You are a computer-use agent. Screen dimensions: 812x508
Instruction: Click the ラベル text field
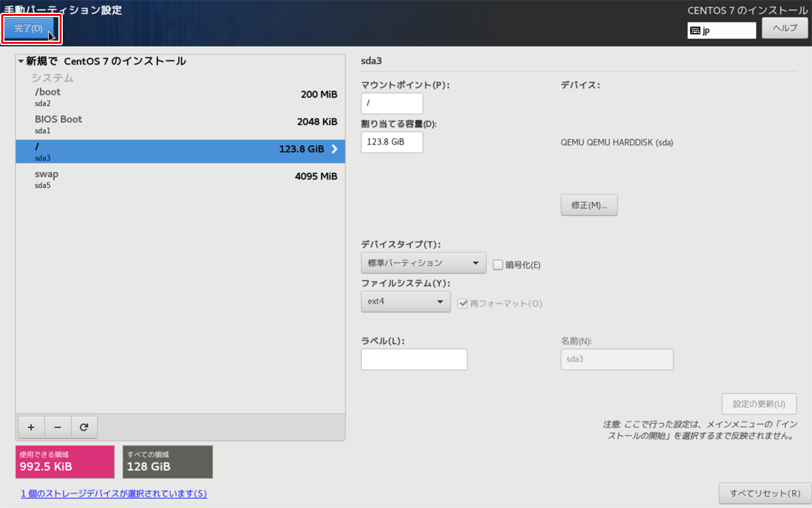(x=414, y=359)
